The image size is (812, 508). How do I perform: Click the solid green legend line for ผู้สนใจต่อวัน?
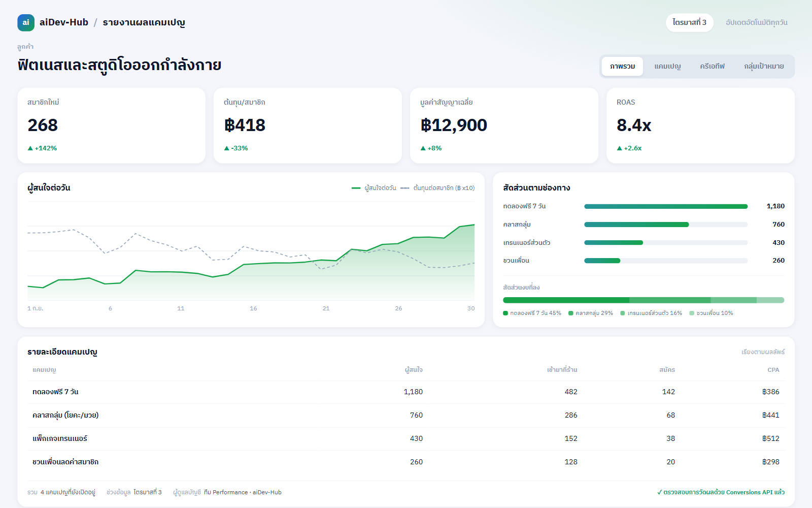click(x=356, y=188)
